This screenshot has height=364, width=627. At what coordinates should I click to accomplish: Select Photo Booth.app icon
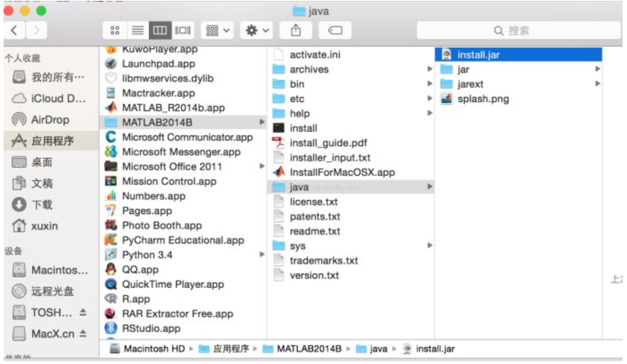(110, 225)
